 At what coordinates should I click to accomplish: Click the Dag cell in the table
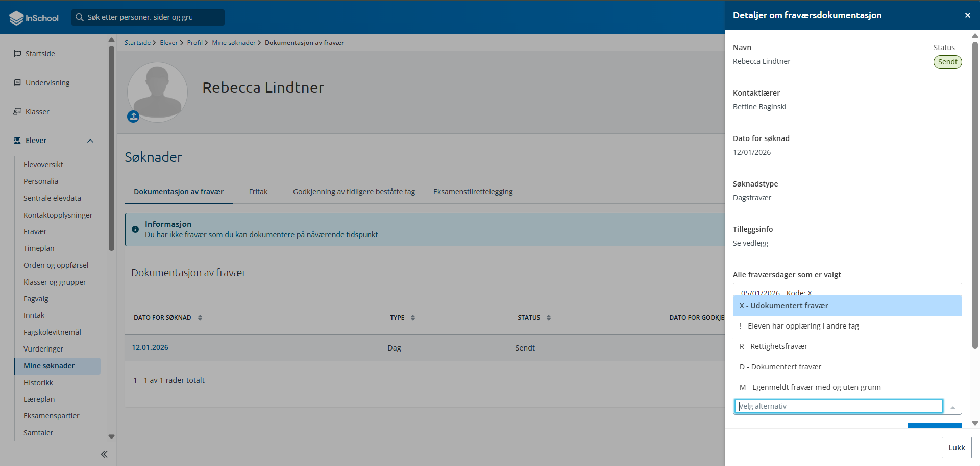(x=394, y=348)
